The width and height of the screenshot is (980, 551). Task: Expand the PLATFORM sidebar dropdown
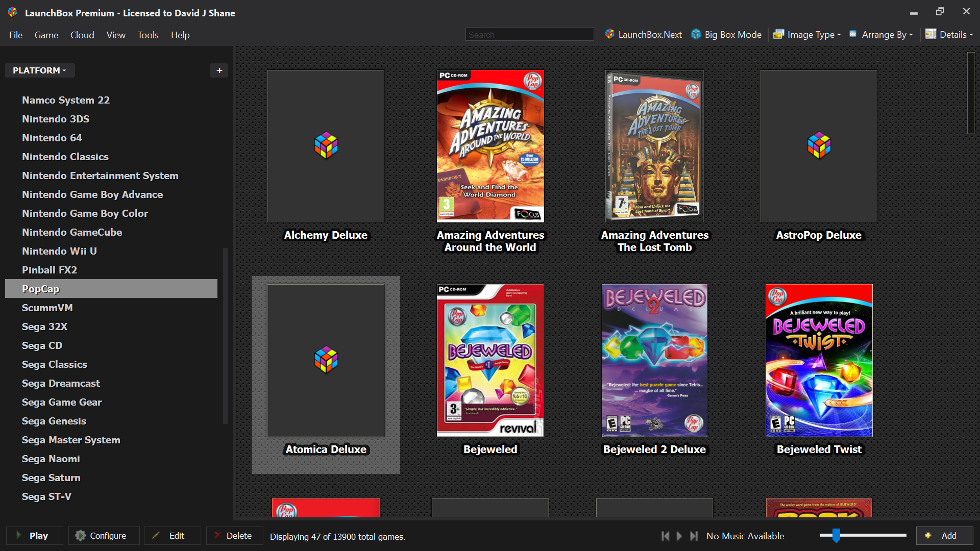pyautogui.click(x=40, y=70)
